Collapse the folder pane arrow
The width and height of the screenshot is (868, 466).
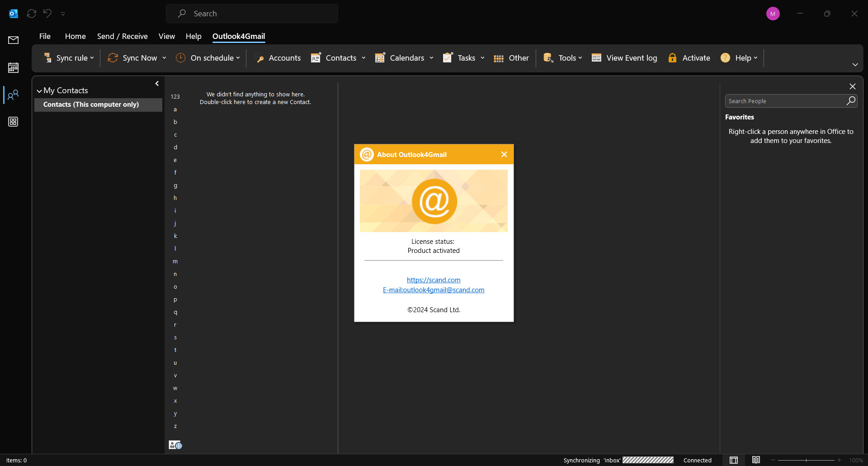coord(157,84)
